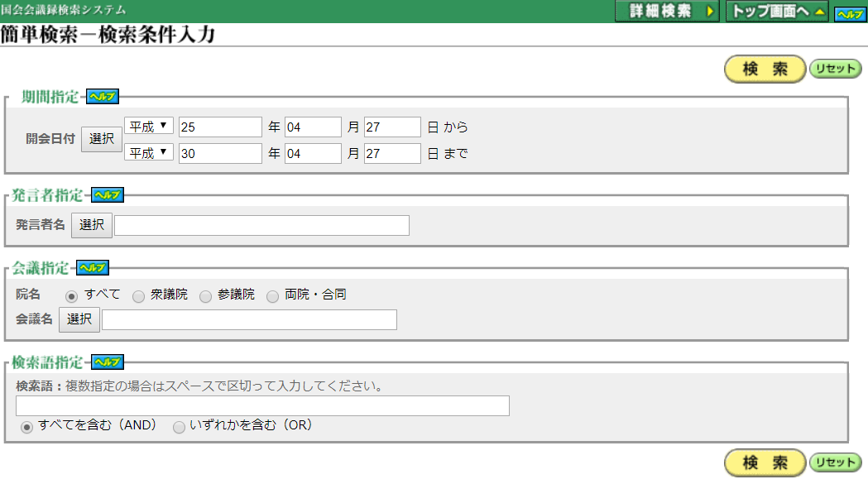Screen dimensions: 868x484
Task: Open the help icon next to 発言者指定
Action: click(x=107, y=195)
